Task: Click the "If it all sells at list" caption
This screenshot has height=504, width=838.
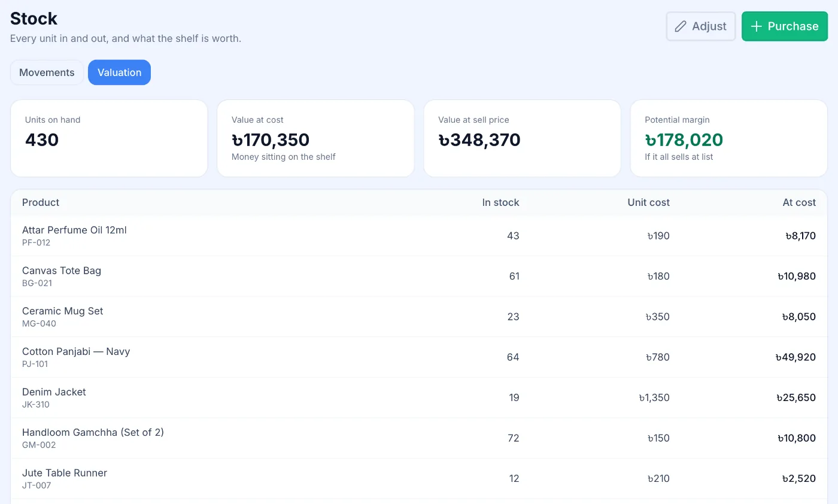Action: tap(679, 157)
